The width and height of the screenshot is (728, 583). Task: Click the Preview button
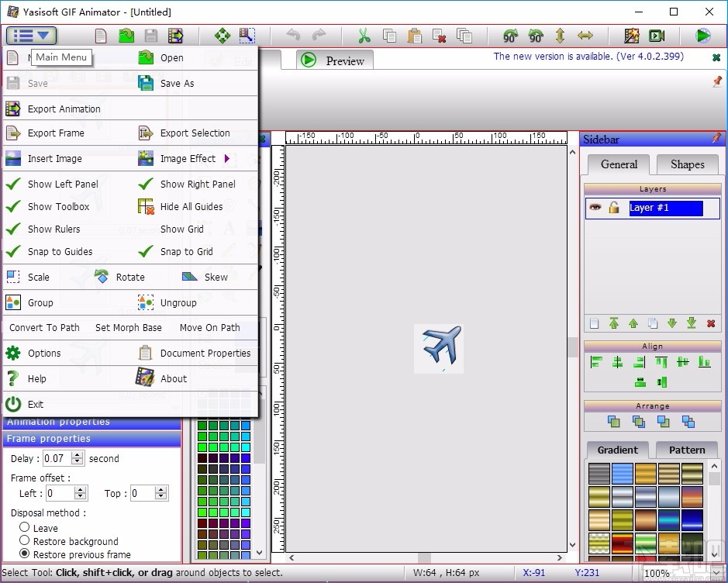pyautogui.click(x=334, y=60)
